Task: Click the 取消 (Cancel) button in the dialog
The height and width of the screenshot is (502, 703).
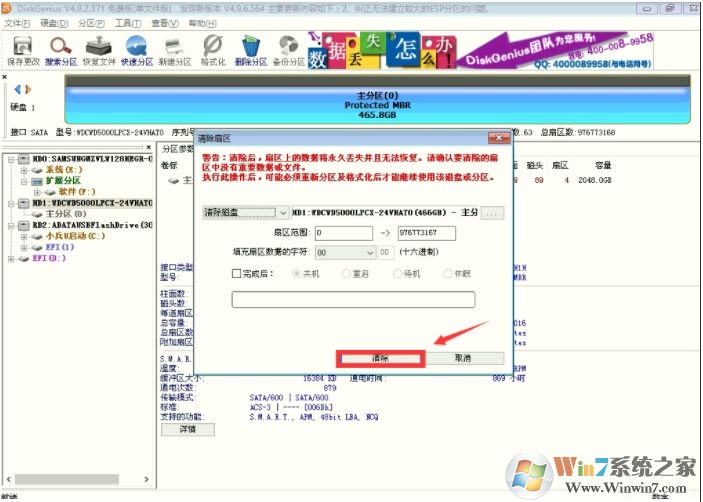Action: [x=463, y=358]
